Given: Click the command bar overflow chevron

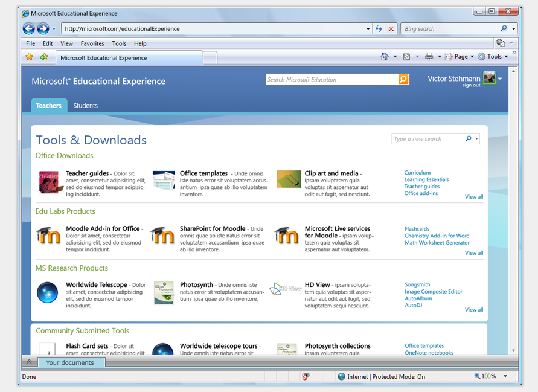Looking at the screenshot, I should pos(514,52).
